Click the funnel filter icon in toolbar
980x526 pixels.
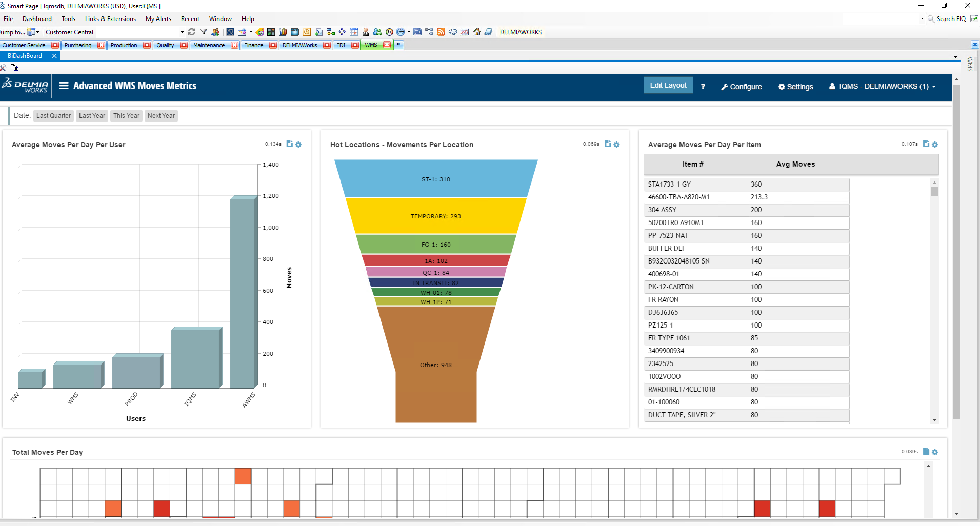pyautogui.click(x=204, y=32)
